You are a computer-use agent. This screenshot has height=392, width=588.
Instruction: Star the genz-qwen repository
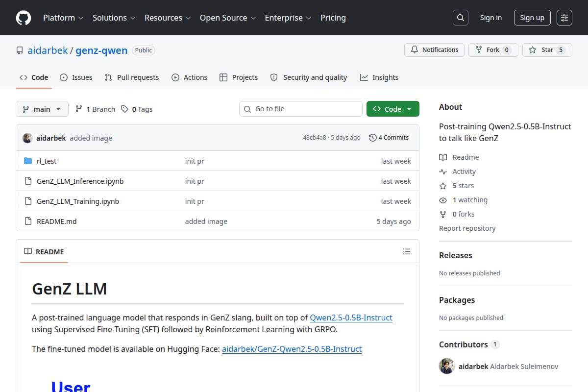[x=547, y=50]
